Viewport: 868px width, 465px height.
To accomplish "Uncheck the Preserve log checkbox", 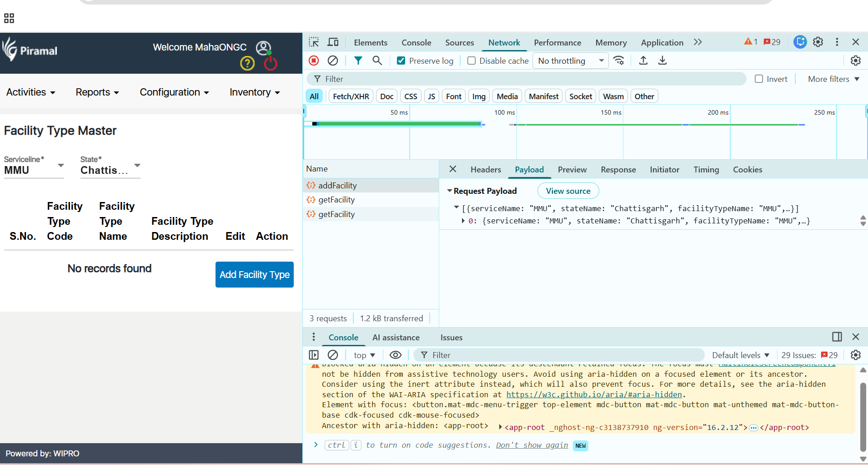I will (401, 61).
